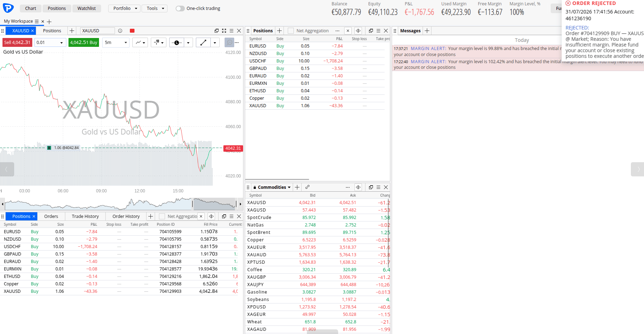Expand the Portfolio dropdown
Screen dimensions: 644x334
(125, 9)
